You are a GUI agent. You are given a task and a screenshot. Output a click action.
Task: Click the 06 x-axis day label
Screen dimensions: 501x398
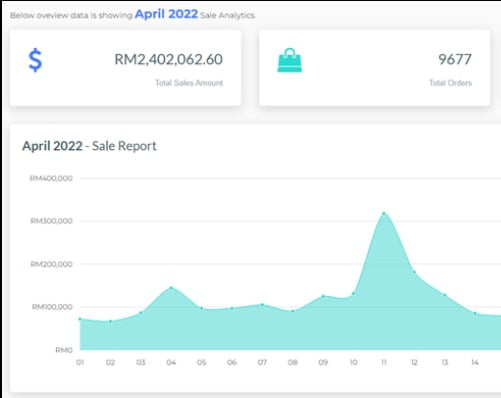pyautogui.click(x=232, y=362)
